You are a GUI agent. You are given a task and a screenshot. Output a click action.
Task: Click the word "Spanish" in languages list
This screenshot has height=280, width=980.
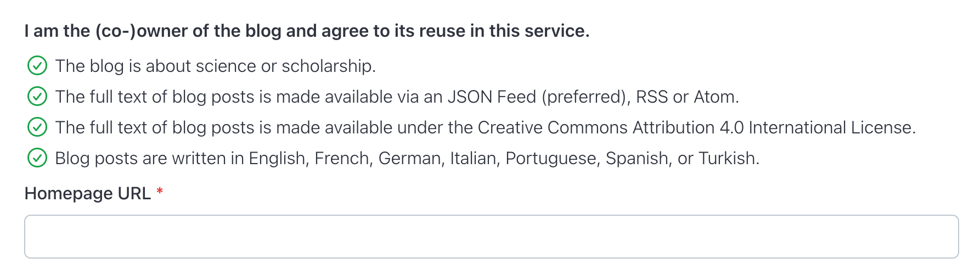637,158
